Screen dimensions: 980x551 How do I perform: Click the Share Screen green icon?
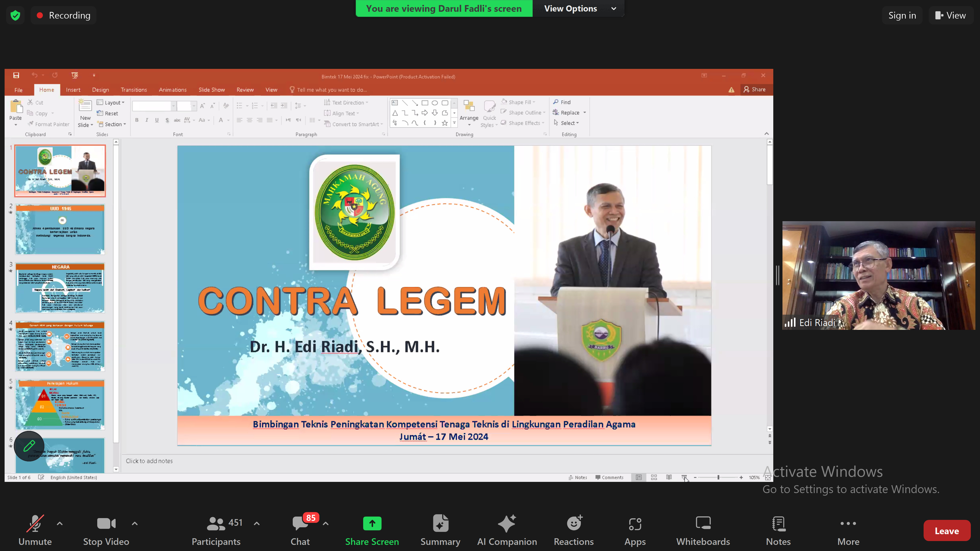tap(372, 524)
